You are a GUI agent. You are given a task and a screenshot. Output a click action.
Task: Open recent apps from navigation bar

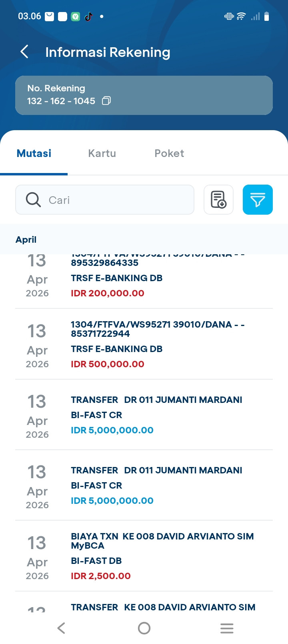[x=226, y=628]
